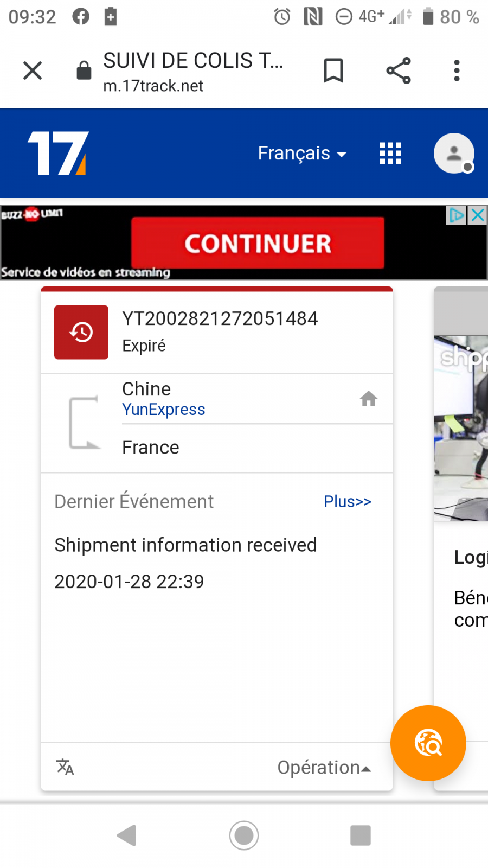Open the YunExpress carrier link

pos(164,410)
